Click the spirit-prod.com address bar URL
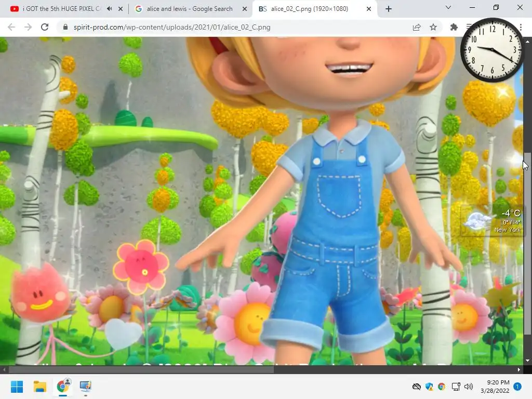The image size is (532, 399). 172,27
